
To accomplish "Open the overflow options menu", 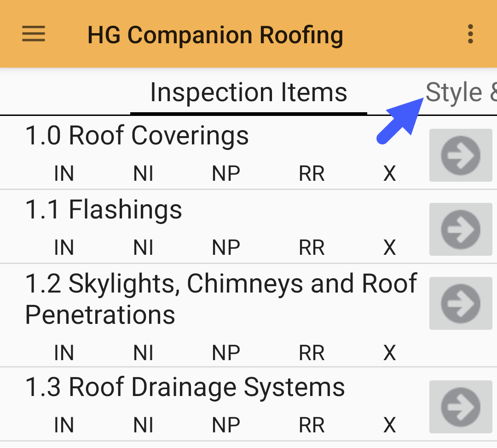I will pyautogui.click(x=470, y=34).
